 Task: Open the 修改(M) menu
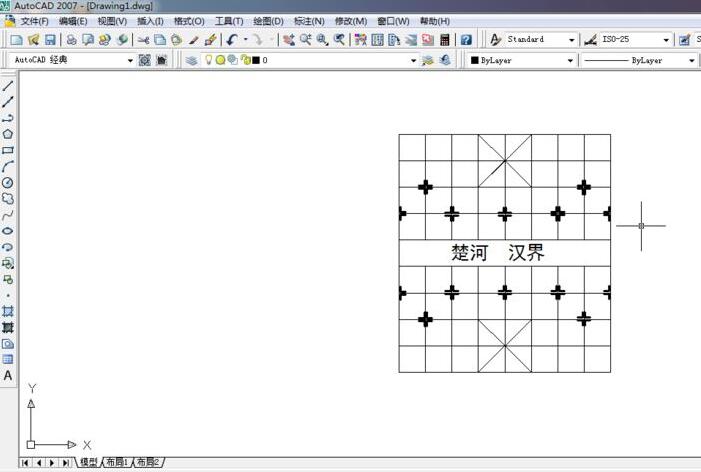click(350, 21)
